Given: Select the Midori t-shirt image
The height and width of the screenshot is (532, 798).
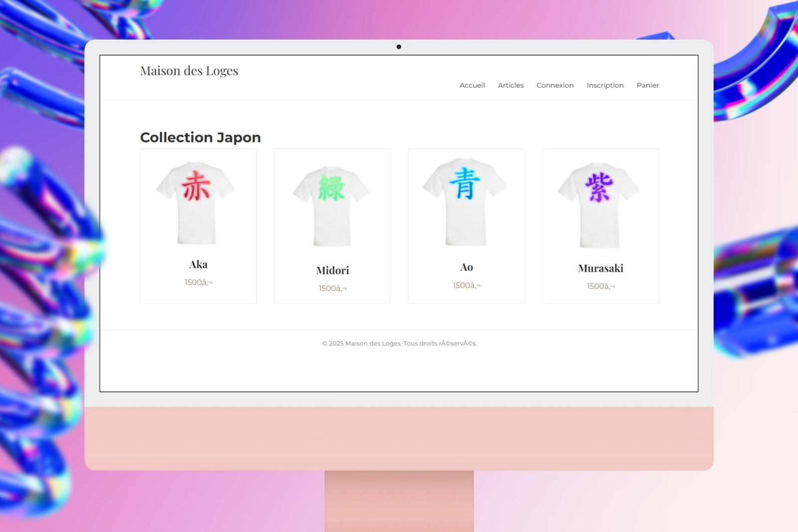Looking at the screenshot, I should coord(332,206).
